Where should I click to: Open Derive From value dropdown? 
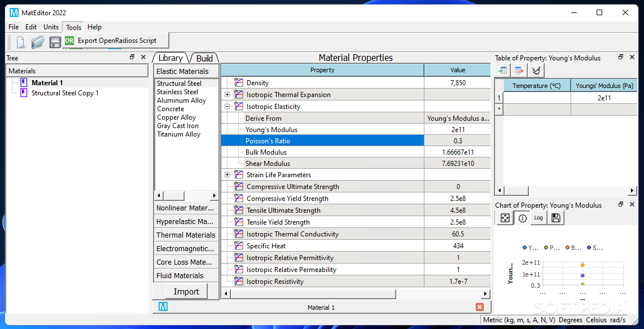pyautogui.click(x=458, y=119)
